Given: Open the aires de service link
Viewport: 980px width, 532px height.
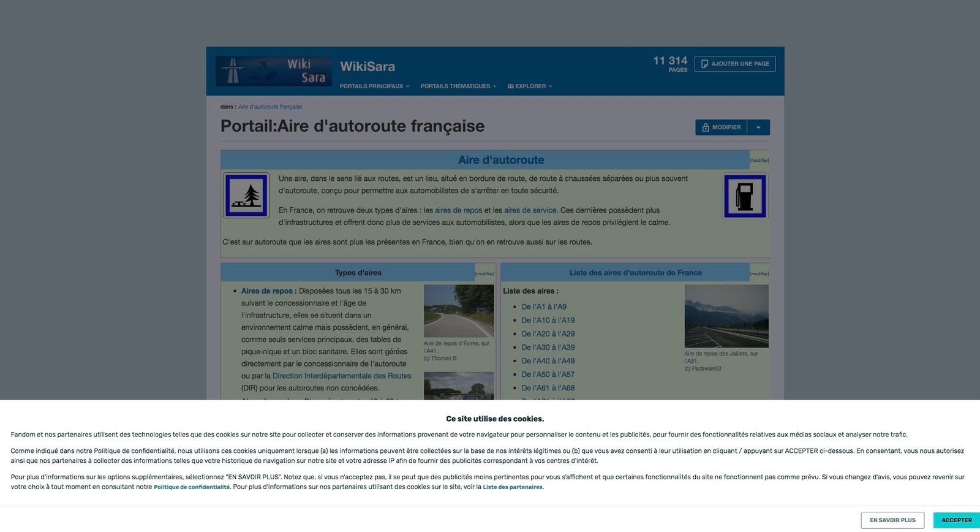Looking at the screenshot, I should (x=530, y=210).
